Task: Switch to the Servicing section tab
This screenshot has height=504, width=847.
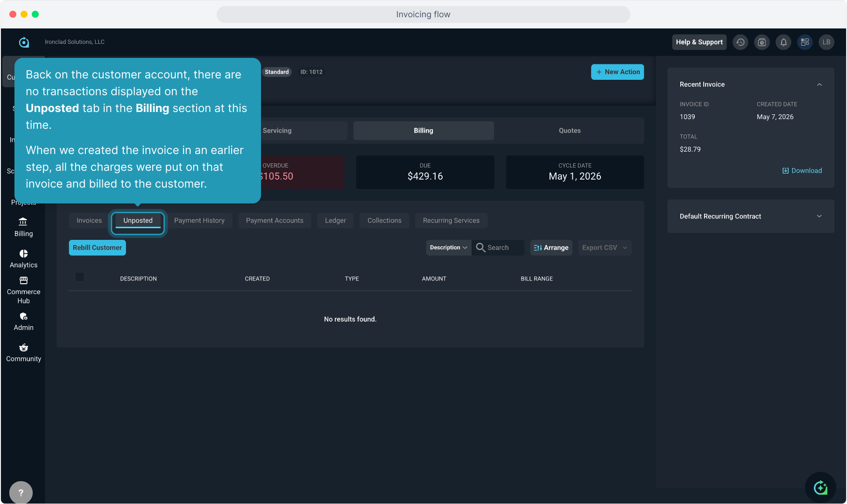Action: pyautogui.click(x=277, y=131)
